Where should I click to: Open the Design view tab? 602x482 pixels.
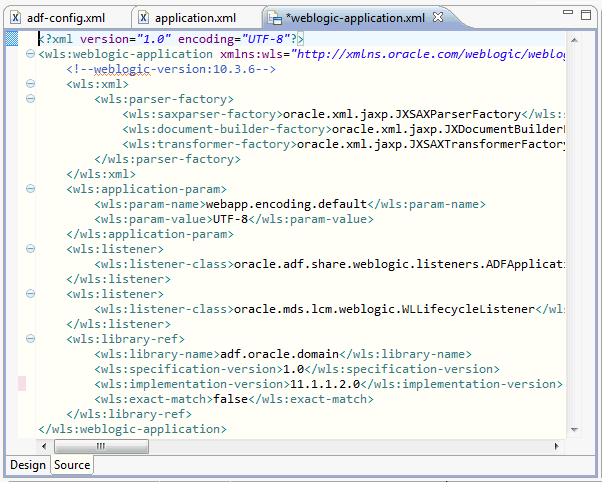28,465
